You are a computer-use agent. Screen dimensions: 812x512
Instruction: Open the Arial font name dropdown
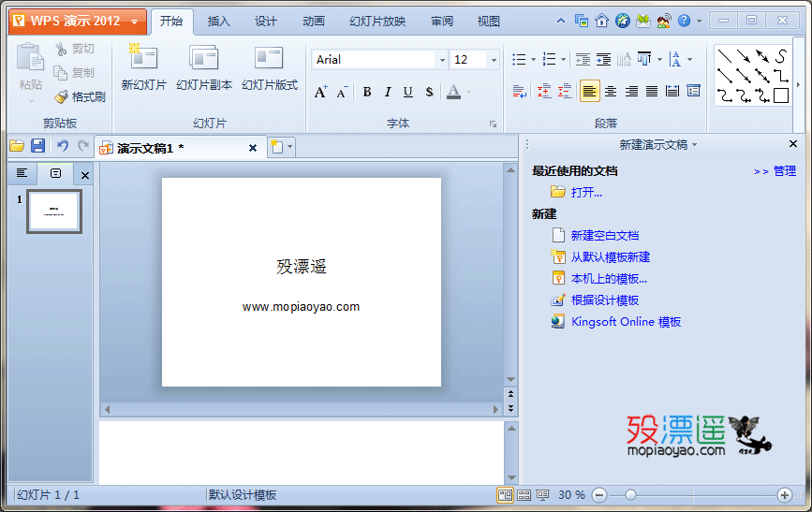(442, 60)
